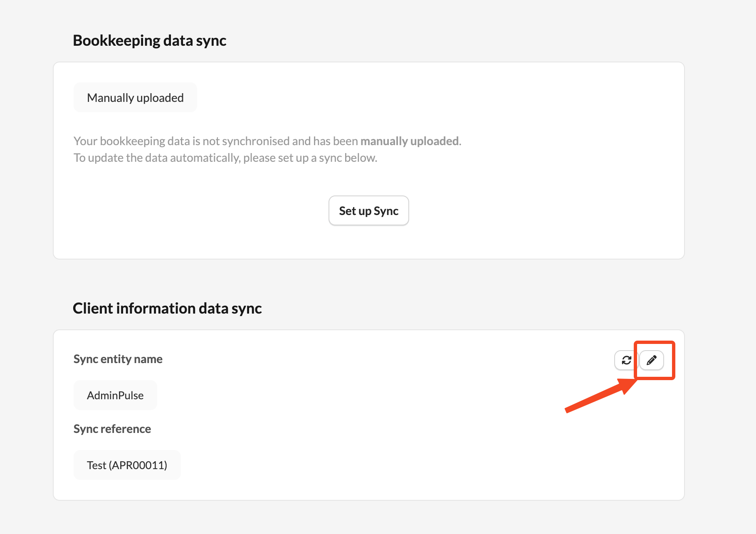Screen dimensions: 756x534
Task: Click the word 'Sync' on the Set up Sync button
Action: [386, 211]
